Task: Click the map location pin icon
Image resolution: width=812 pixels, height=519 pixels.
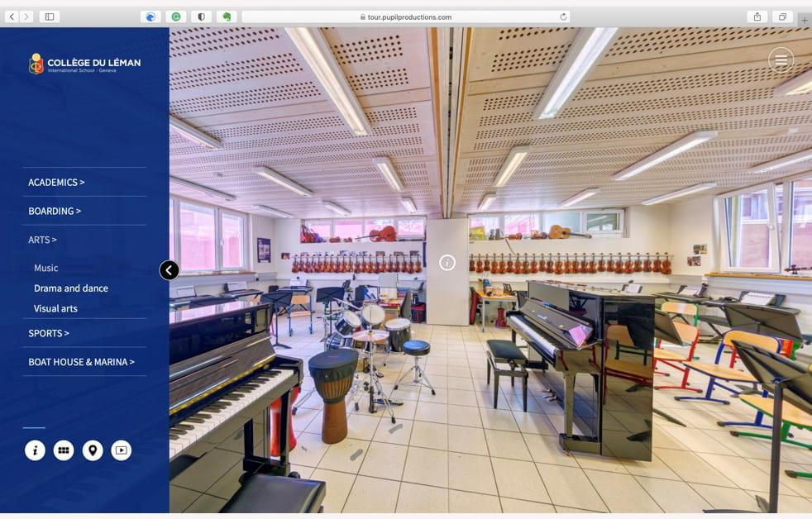Action: (93, 450)
